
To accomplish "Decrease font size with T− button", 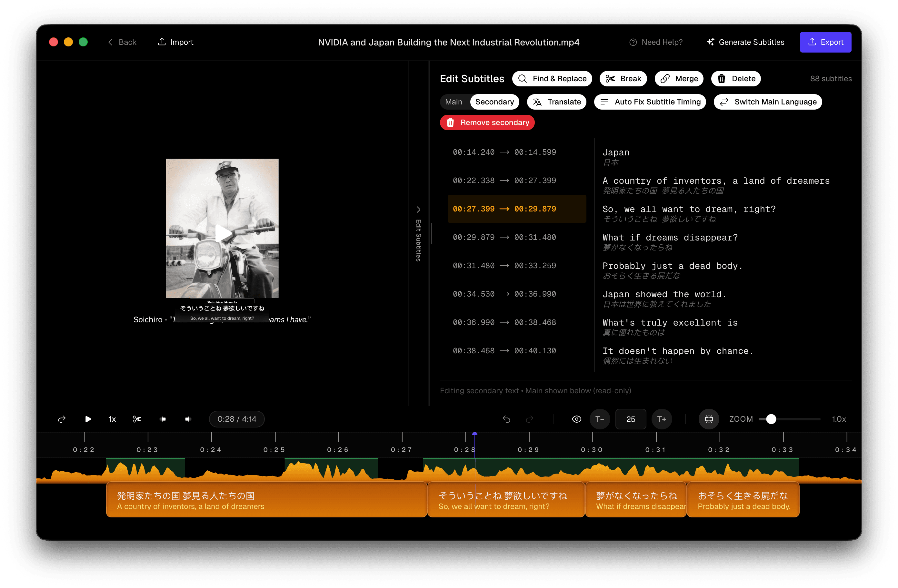I will [x=600, y=419].
